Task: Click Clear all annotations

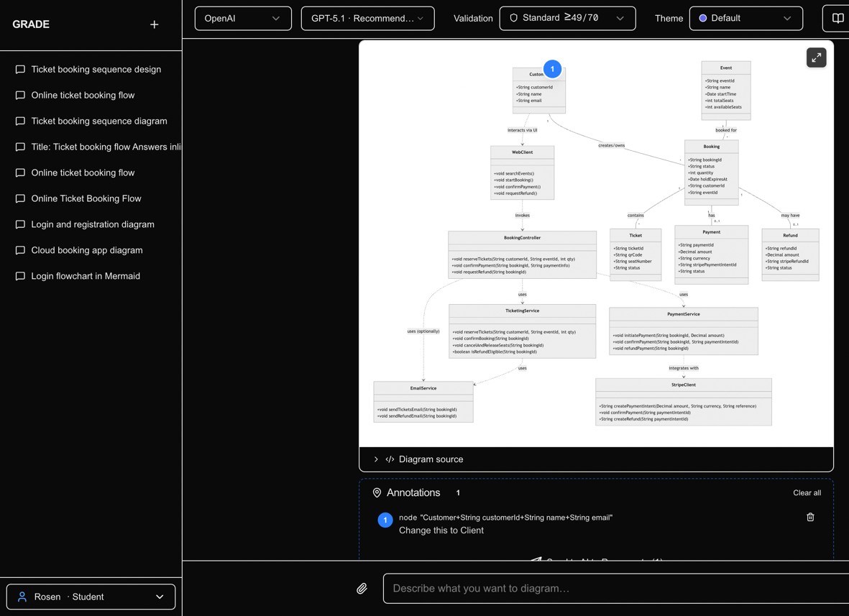Action: (807, 492)
